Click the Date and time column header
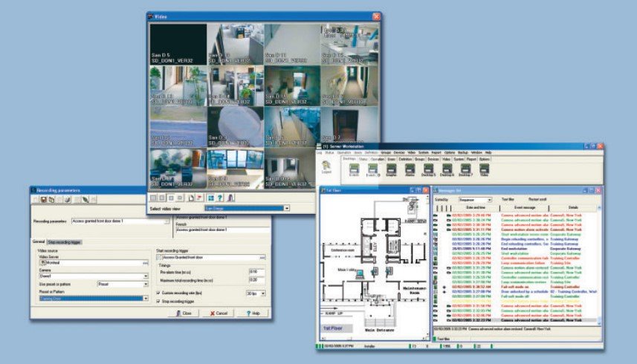The height and width of the screenshot is (364, 637). pyautogui.click(x=475, y=207)
